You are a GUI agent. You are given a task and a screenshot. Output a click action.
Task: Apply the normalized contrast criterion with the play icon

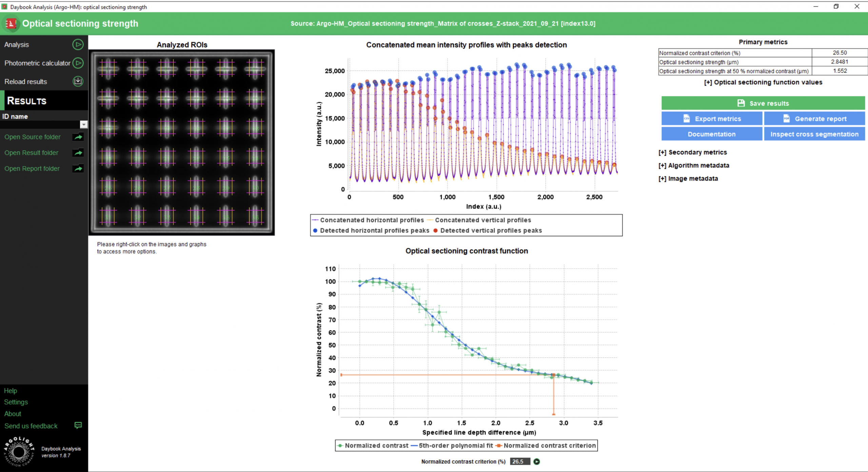click(537, 461)
